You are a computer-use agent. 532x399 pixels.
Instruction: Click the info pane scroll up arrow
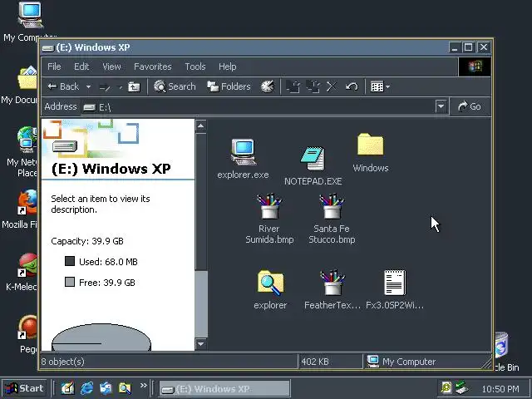201,126
